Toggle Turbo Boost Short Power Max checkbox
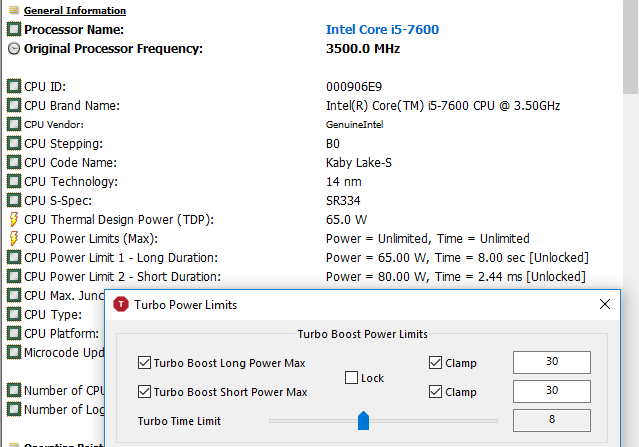Image resolution: width=639 pixels, height=447 pixels. click(144, 392)
